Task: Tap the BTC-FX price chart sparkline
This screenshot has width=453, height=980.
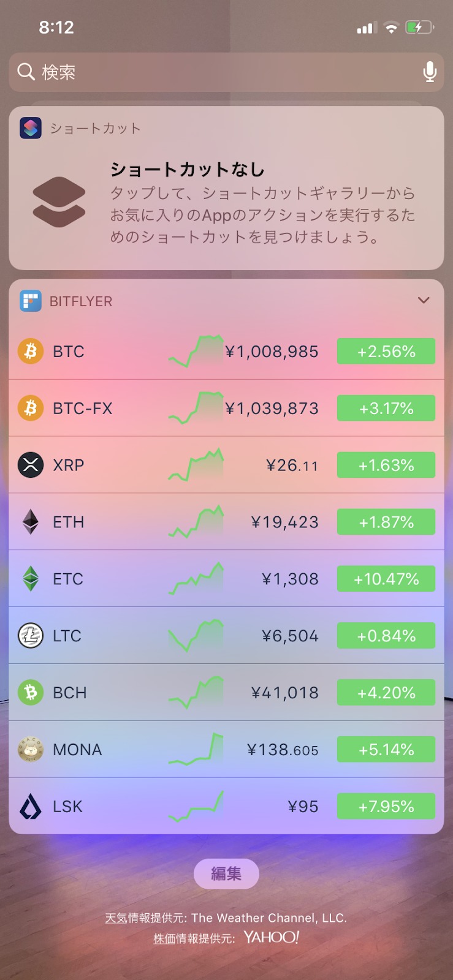Action: (196, 408)
